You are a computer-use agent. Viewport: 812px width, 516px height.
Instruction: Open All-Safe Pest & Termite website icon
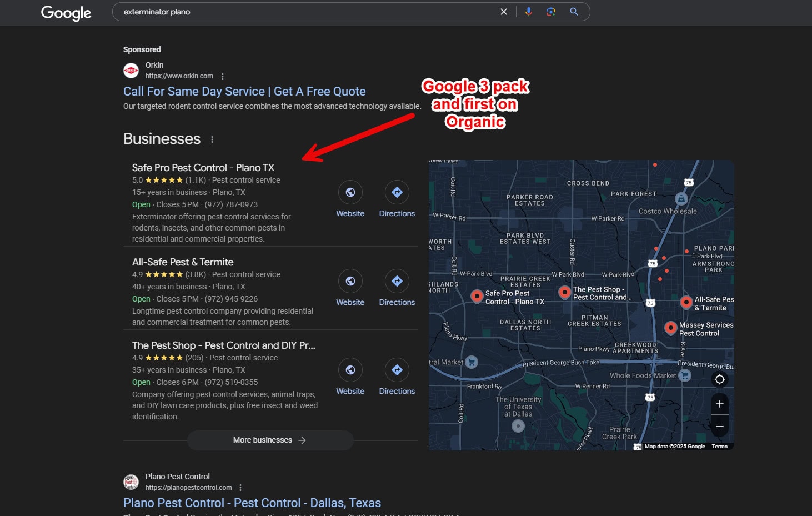pyautogui.click(x=350, y=281)
